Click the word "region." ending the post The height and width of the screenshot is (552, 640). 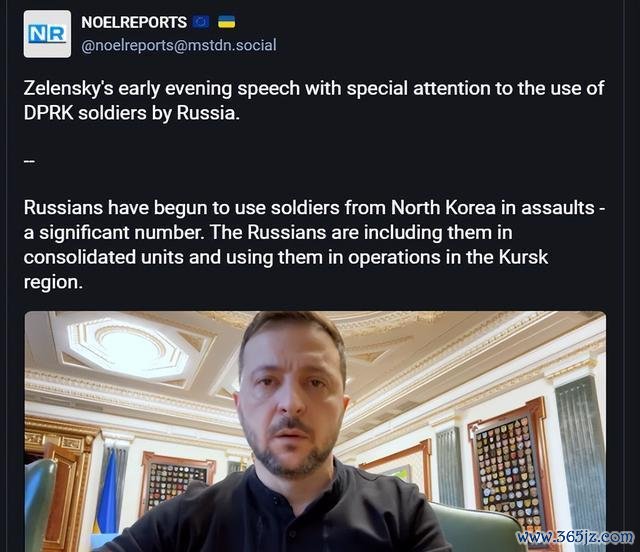tap(53, 283)
